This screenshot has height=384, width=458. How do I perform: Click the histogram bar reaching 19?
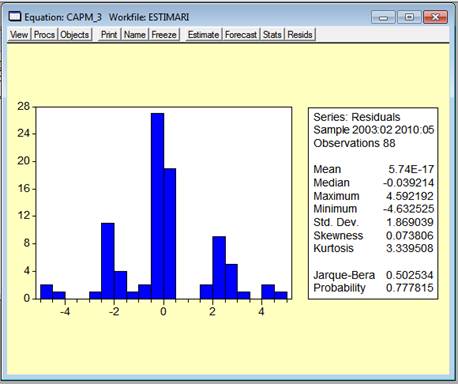click(170, 234)
